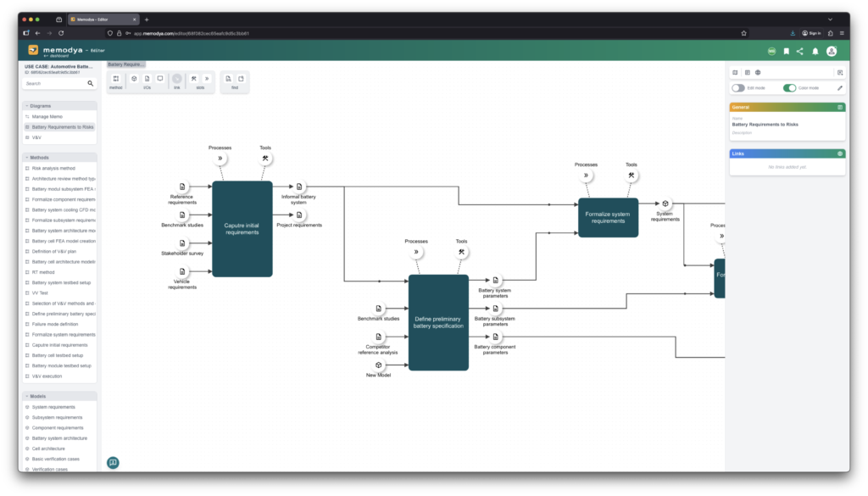Click the tools slot wrench icon in toolbar
Image resolution: width=868 pixels, height=496 pixels.
[x=194, y=79]
